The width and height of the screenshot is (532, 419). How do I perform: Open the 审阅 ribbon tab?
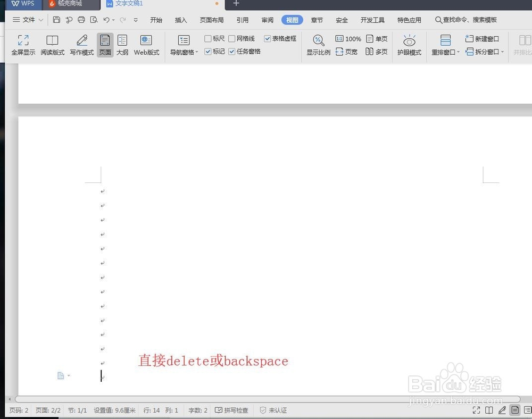pyautogui.click(x=268, y=20)
